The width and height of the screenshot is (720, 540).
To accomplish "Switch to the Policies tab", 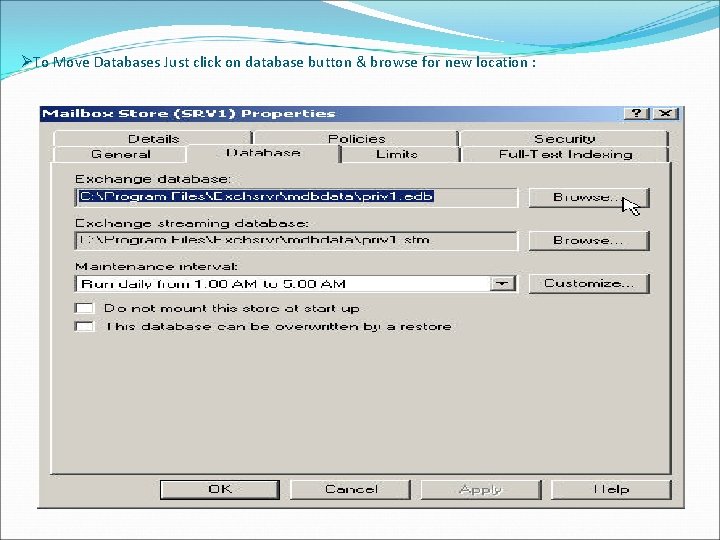I will pyautogui.click(x=356, y=139).
